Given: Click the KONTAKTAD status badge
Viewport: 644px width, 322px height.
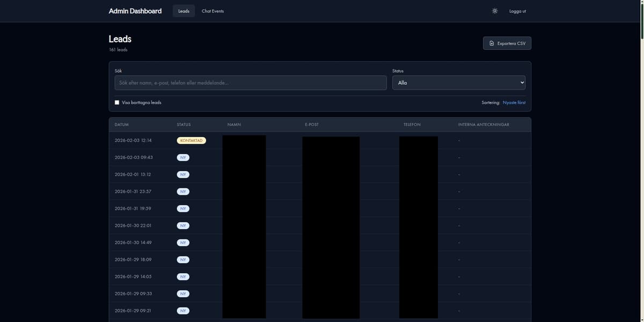Looking at the screenshot, I should pyautogui.click(x=192, y=141).
